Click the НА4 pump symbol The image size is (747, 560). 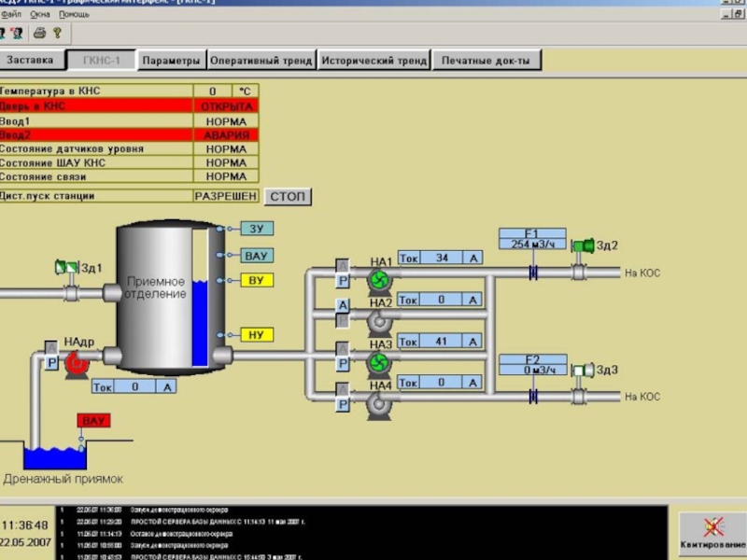coord(379,404)
